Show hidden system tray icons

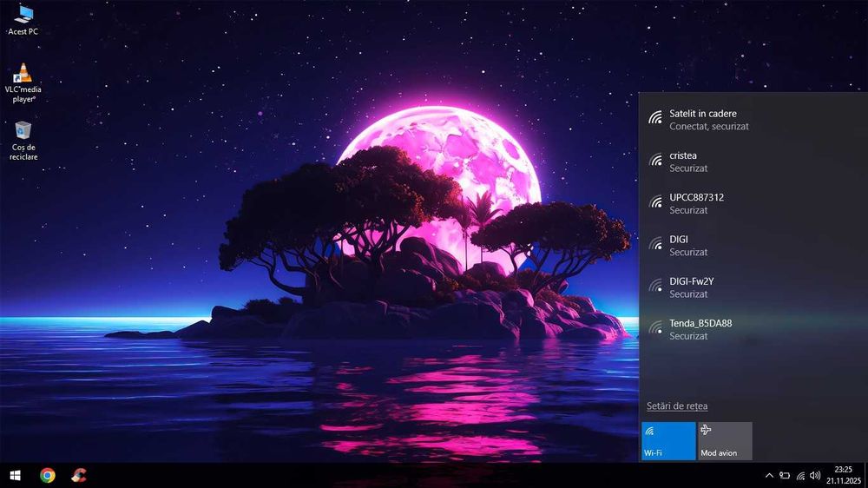[x=769, y=475]
